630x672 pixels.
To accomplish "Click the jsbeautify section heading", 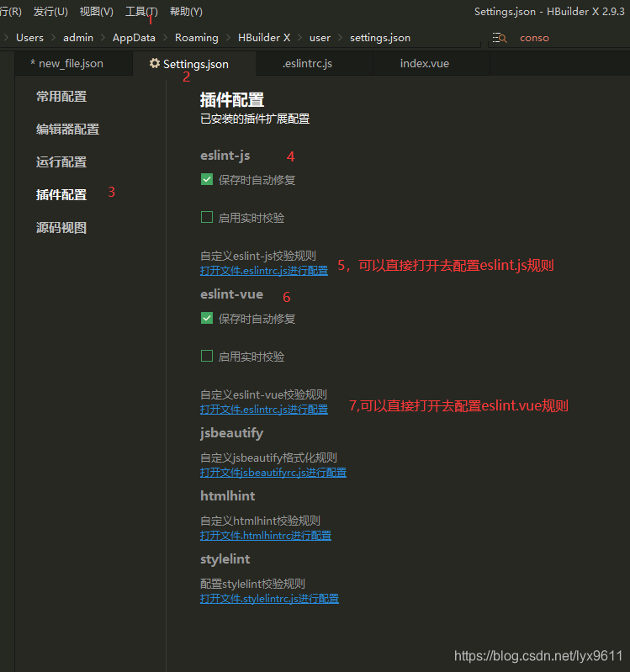I will point(231,433).
